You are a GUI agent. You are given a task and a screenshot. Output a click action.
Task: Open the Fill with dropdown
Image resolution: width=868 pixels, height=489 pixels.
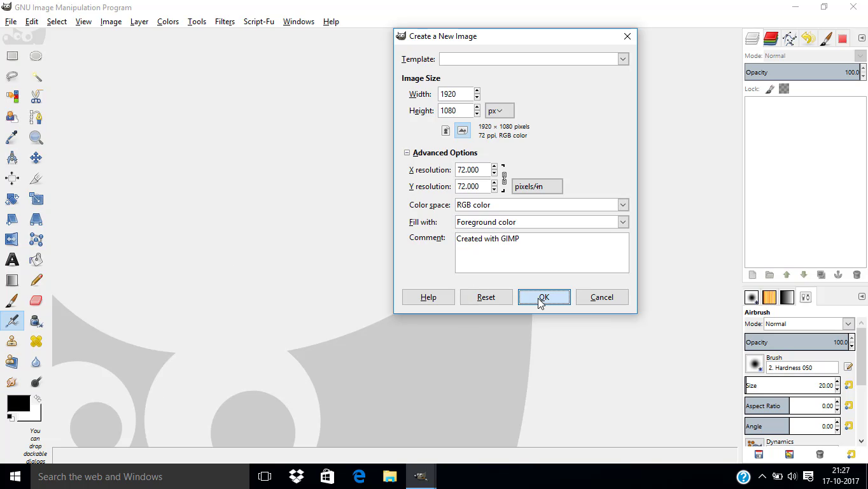coord(624,222)
